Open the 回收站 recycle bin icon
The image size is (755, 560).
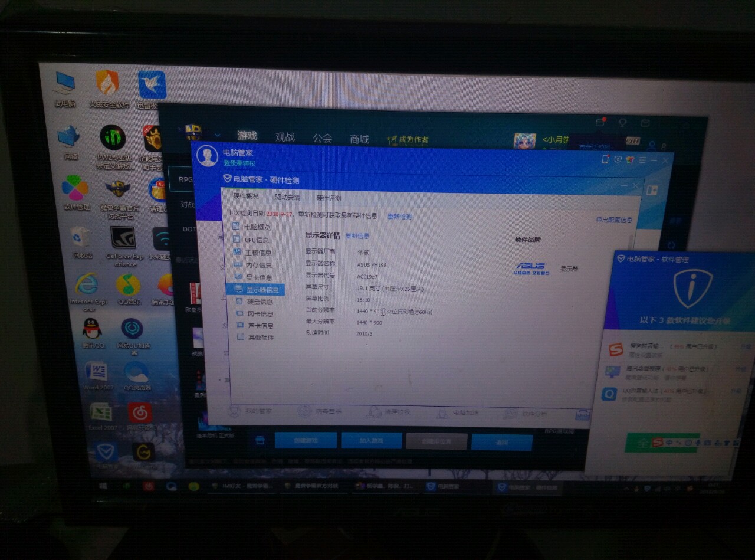click(x=81, y=243)
